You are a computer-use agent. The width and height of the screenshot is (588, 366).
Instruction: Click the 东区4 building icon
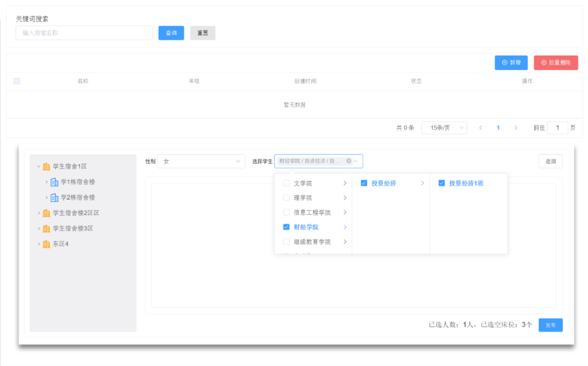pyautogui.click(x=46, y=244)
